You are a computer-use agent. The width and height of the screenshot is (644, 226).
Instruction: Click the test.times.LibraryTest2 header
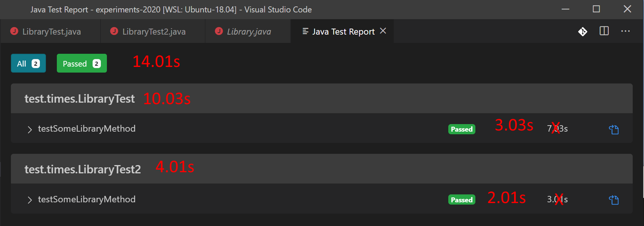click(322, 169)
